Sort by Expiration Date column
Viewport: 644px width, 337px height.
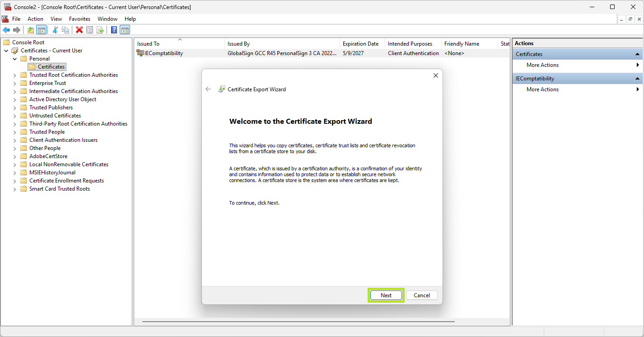[362, 44]
